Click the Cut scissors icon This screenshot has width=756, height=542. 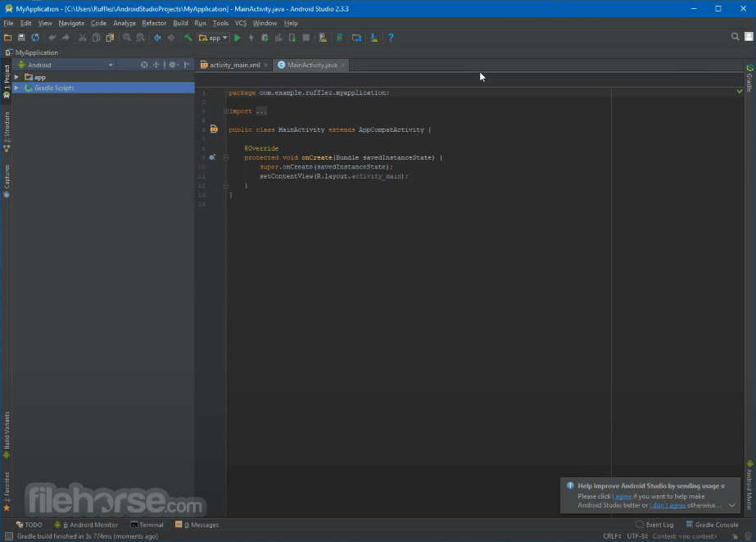click(83, 38)
